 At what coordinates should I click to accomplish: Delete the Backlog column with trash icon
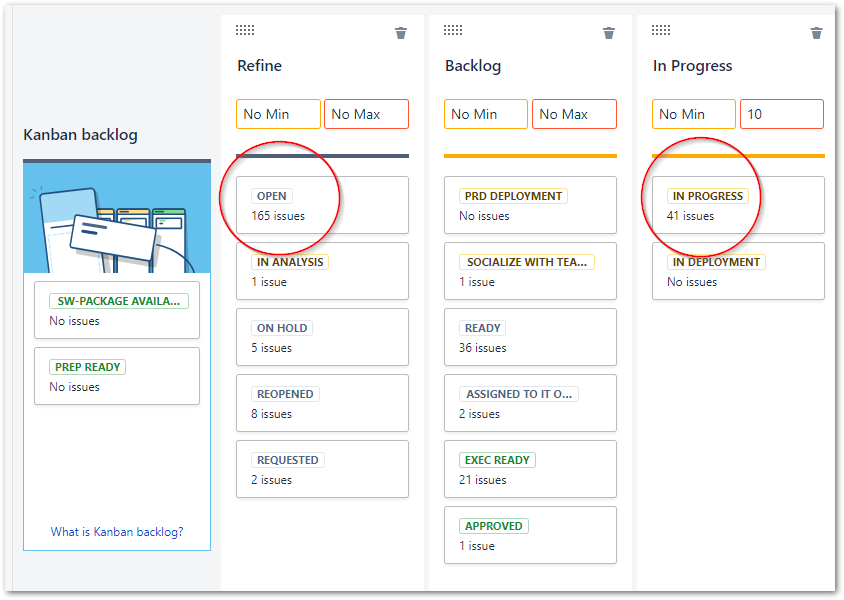click(609, 33)
